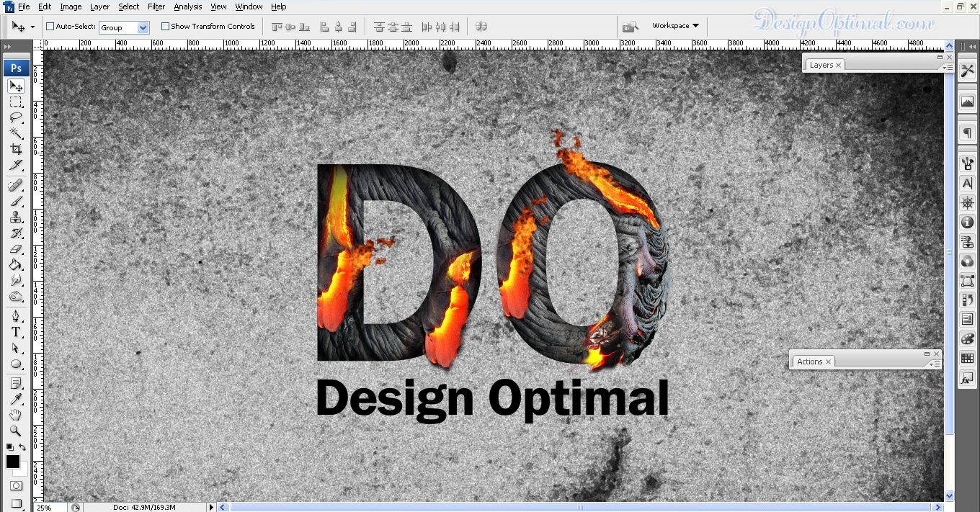Open the Workspace dropdown menu

pos(675,26)
